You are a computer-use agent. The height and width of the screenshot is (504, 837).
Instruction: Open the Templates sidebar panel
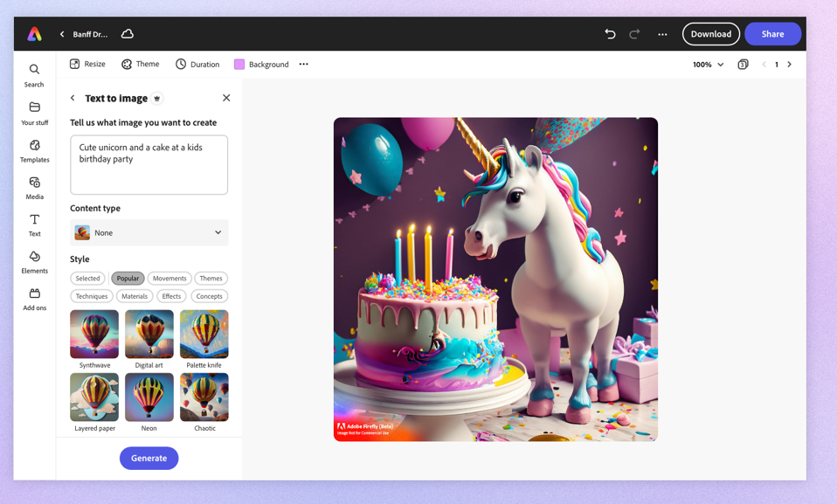click(34, 150)
